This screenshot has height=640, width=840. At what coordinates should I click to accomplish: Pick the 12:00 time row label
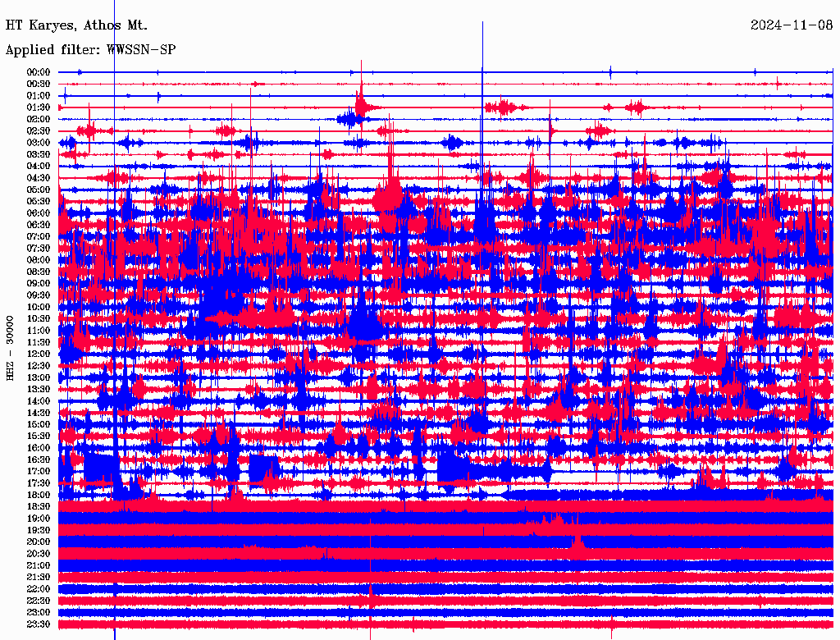(x=39, y=354)
